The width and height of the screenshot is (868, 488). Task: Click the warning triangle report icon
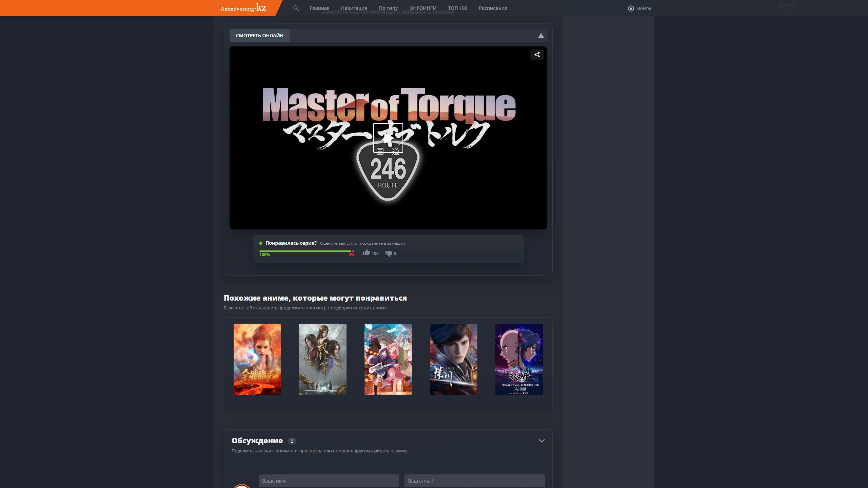(541, 36)
